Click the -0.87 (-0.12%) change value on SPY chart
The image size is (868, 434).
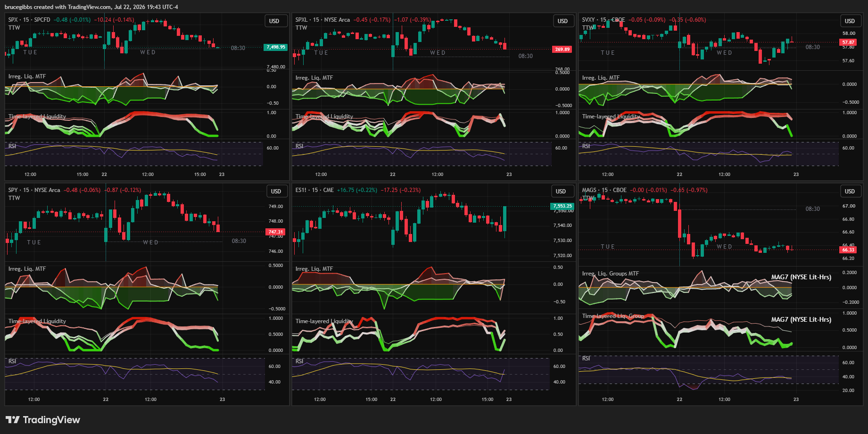click(x=123, y=190)
